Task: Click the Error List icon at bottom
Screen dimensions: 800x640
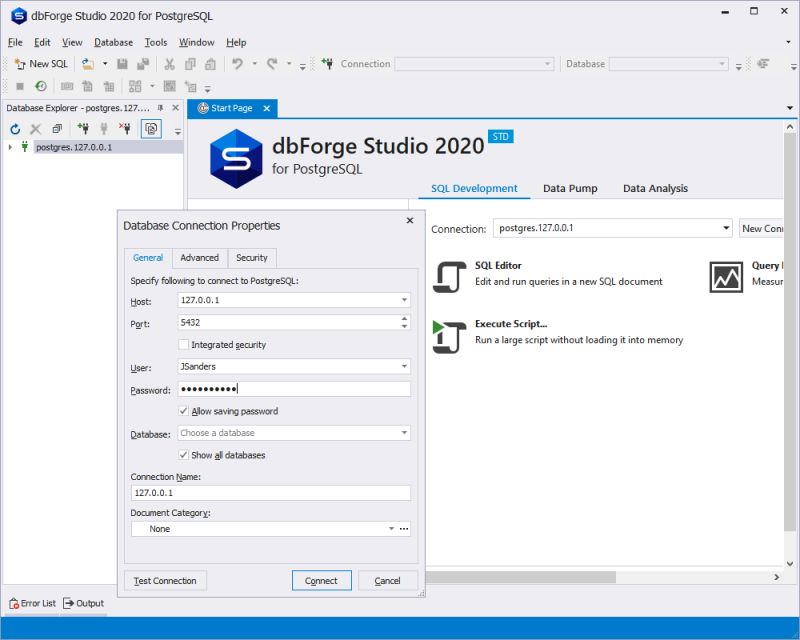Action: [14, 603]
